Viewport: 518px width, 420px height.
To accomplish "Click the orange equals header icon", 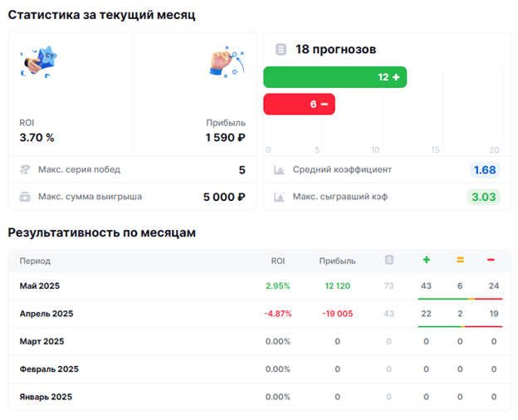I will click(x=460, y=260).
